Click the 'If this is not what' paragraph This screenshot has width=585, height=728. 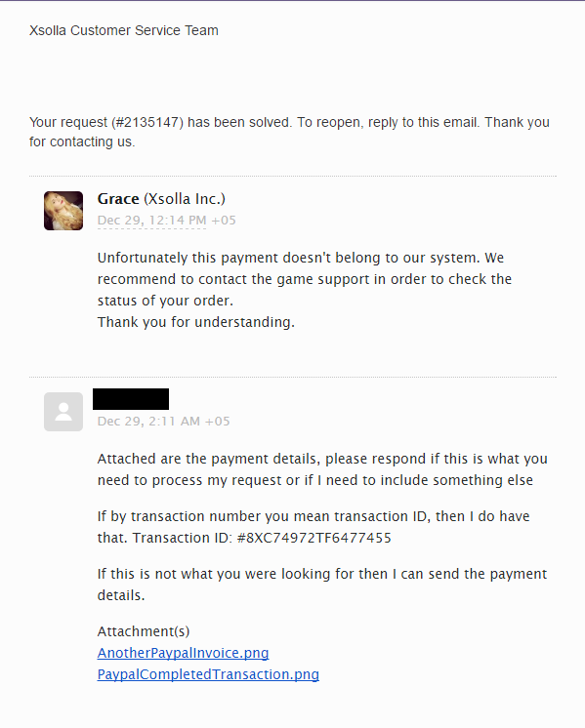pyautogui.click(x=322, y=585)
